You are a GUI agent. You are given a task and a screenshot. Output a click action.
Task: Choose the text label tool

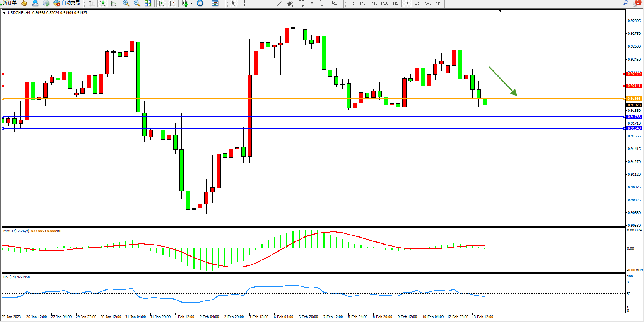(312, 3)
